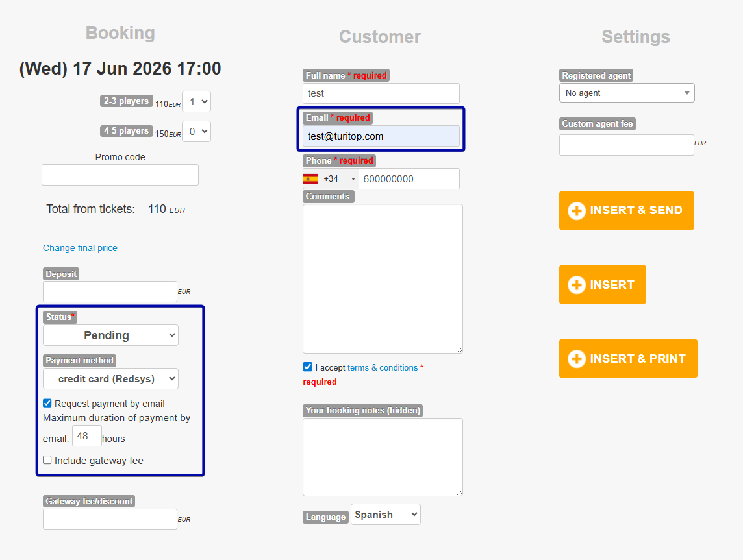The image size is (743, 560).
Task: Click the plus icon on INSERT & SEND
Action: pos(577,211)
